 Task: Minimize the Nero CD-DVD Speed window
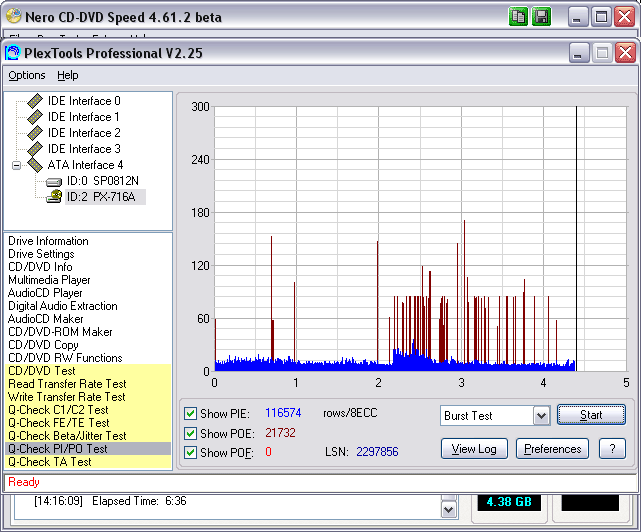[x=578, y=17]
